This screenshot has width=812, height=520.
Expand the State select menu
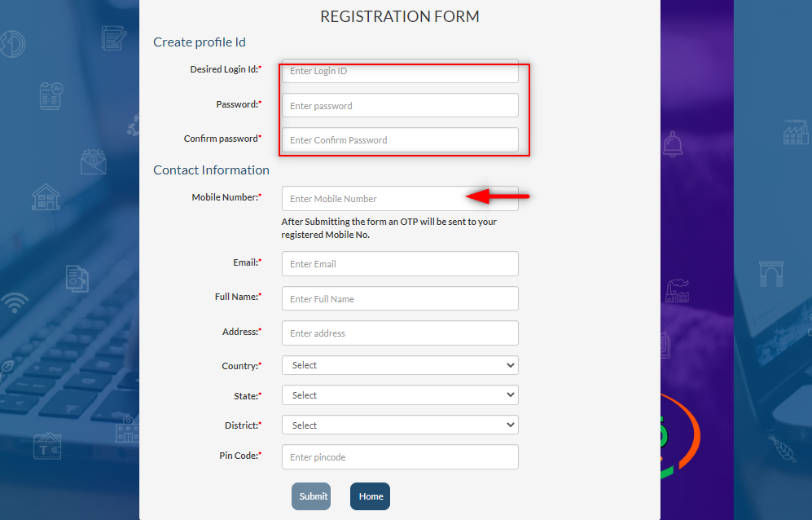pos(400,395)
